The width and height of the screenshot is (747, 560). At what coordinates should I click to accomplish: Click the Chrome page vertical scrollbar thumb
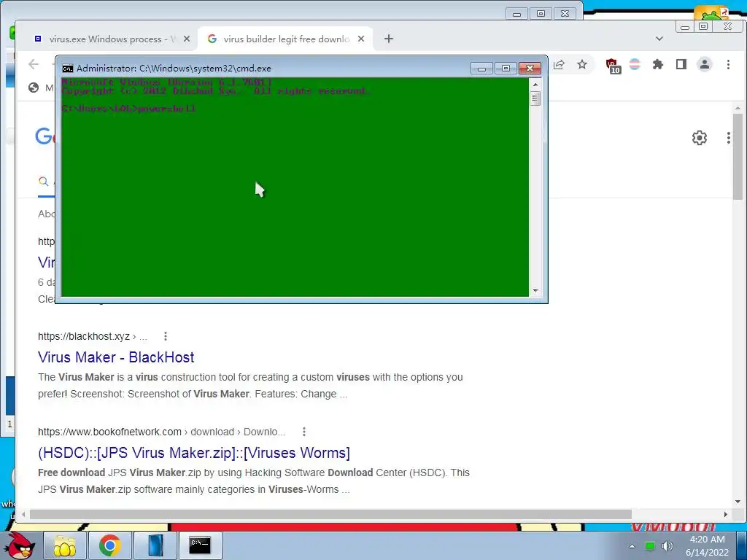[738, 157]
